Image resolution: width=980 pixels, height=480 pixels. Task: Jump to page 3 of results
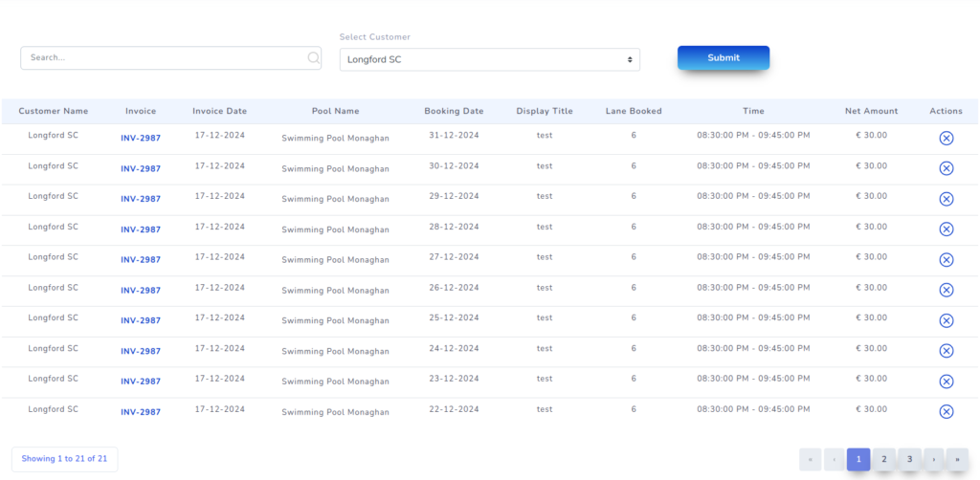909,460
